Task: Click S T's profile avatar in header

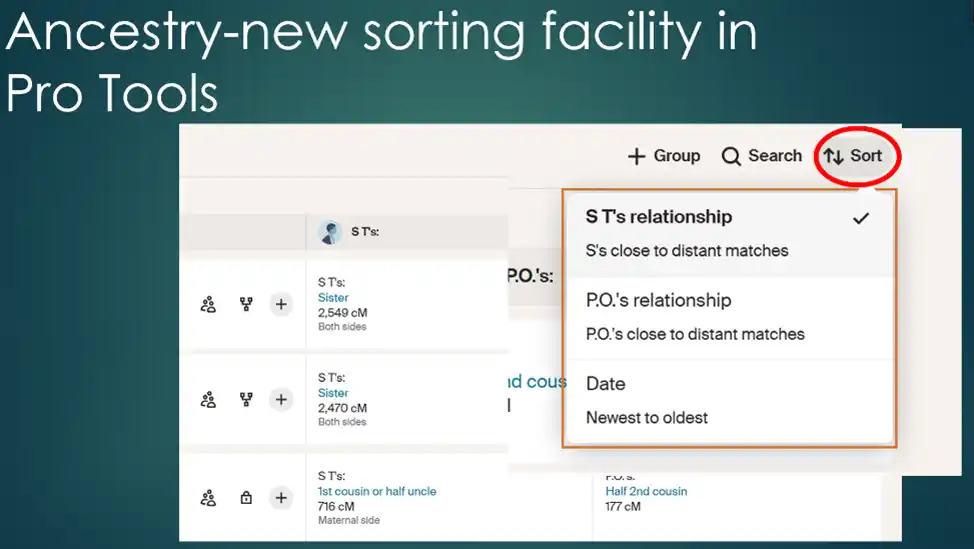Action: click(x=330, y=232)
